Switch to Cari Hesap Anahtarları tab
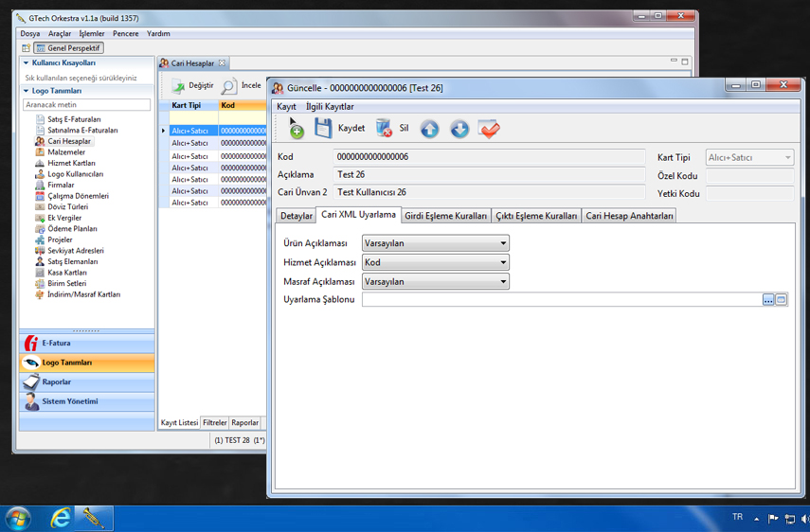 (629, 216)
